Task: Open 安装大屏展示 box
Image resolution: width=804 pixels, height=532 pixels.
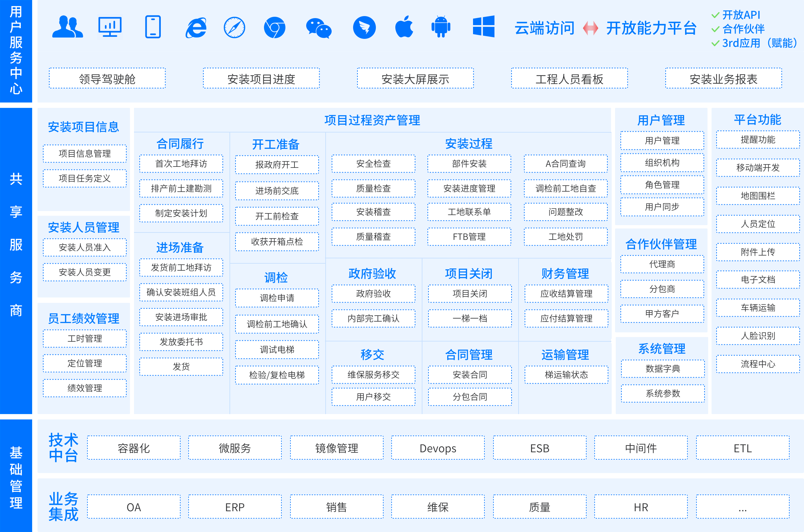Action: pyautogui.click(x=415, y=78)
